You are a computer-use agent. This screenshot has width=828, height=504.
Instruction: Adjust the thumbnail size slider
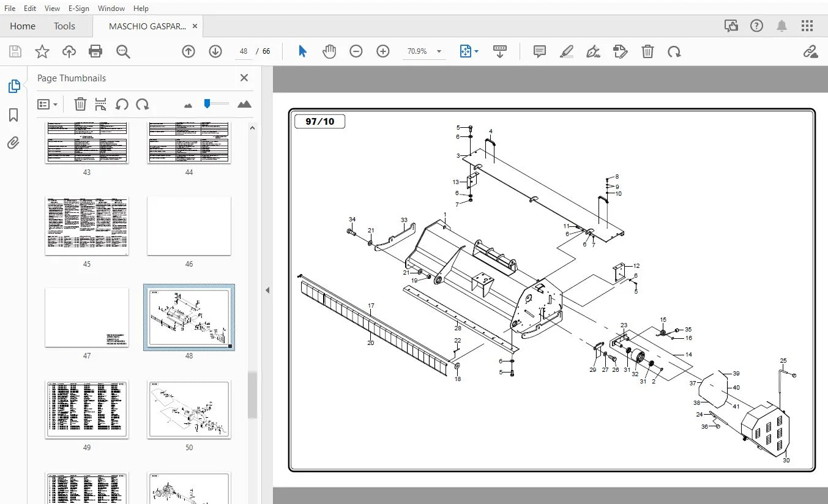[207, 104]
